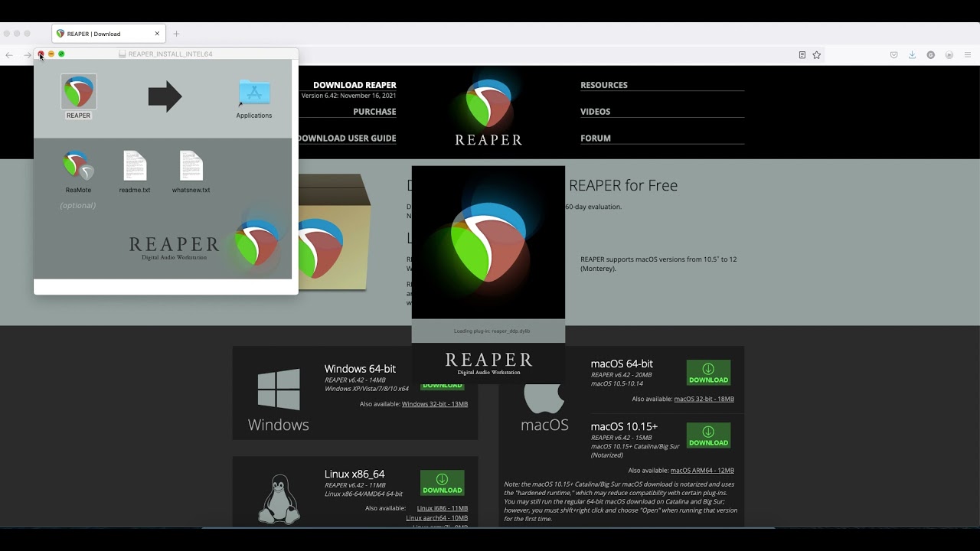Click the Windows 64-bit heading
The image size is (980, 551).
(x=360, y=369)
